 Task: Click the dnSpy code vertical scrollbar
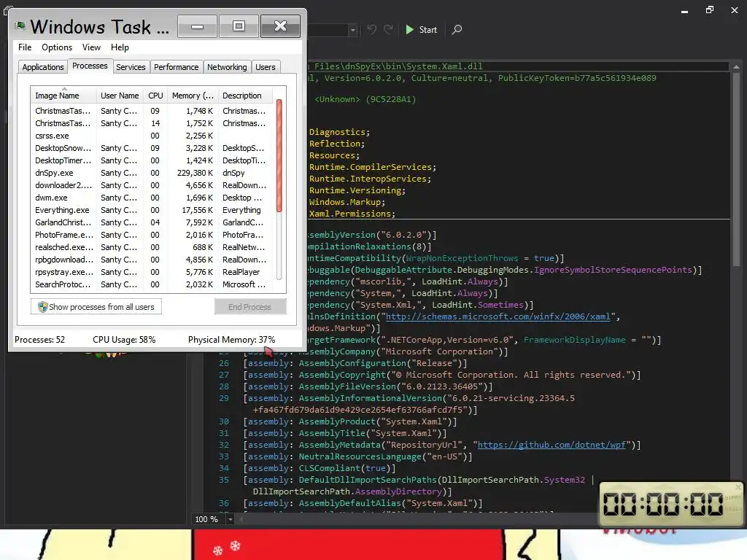736,169
